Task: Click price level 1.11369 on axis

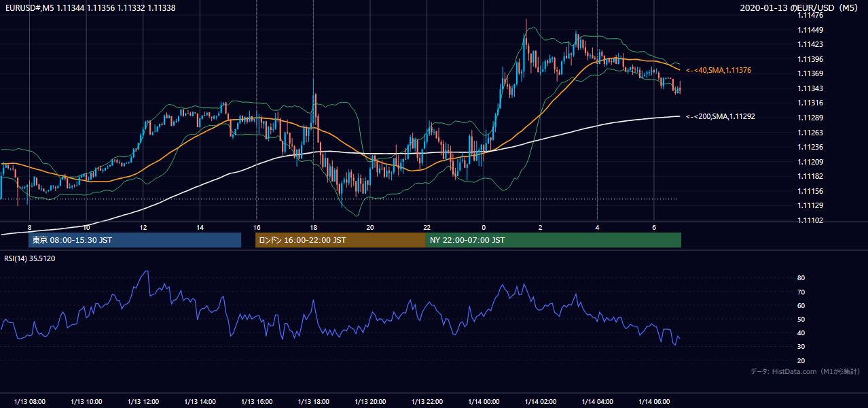Action: pyautogui.click(x=810, y=74)
